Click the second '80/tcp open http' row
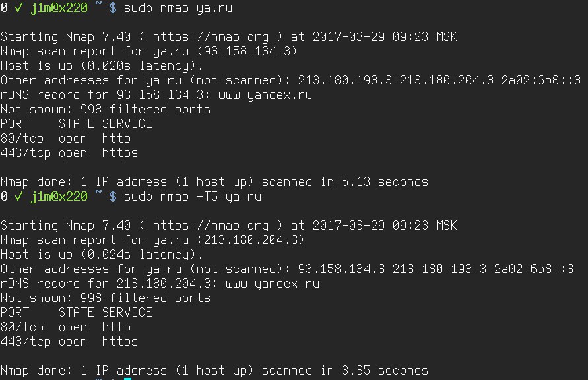 click(x=65, y=327)
